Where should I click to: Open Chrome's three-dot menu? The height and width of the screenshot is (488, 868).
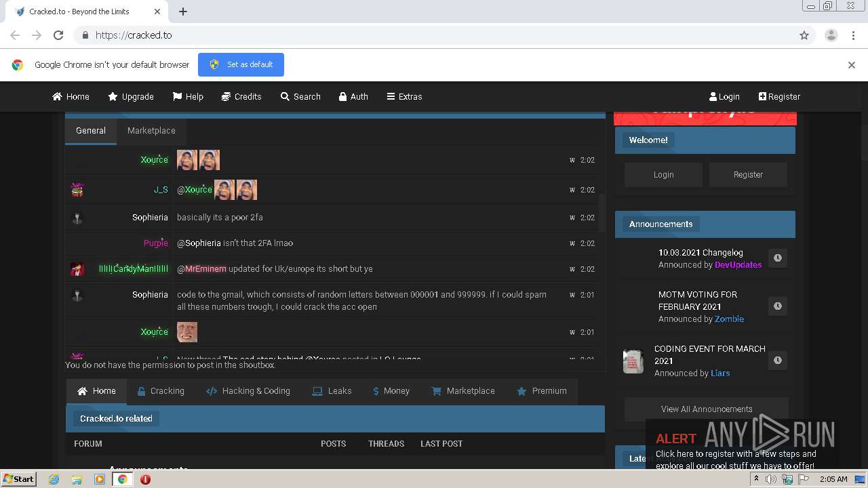coord(853,35)
